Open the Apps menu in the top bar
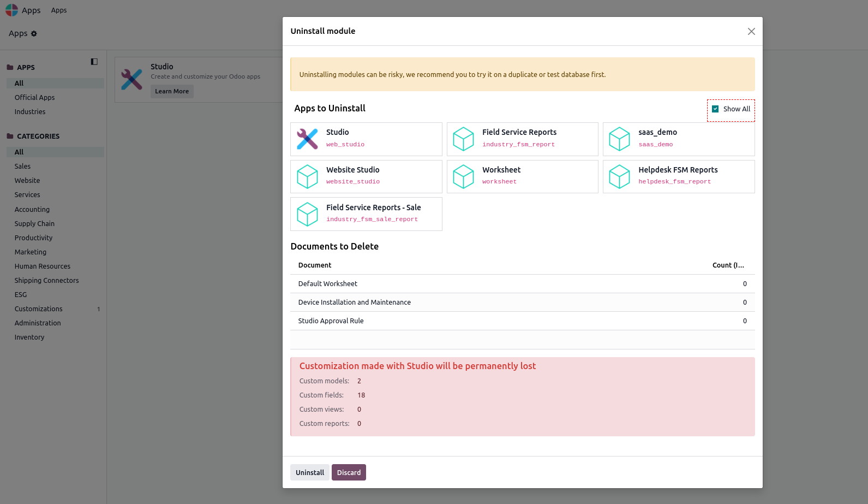The height and width of the screenshot is (504, 868). point(59,10)
